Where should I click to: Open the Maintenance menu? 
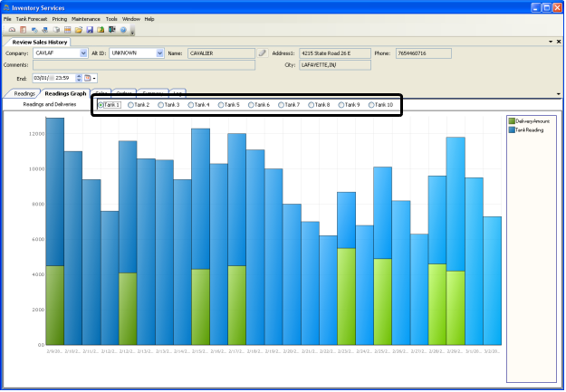point(86,18)
